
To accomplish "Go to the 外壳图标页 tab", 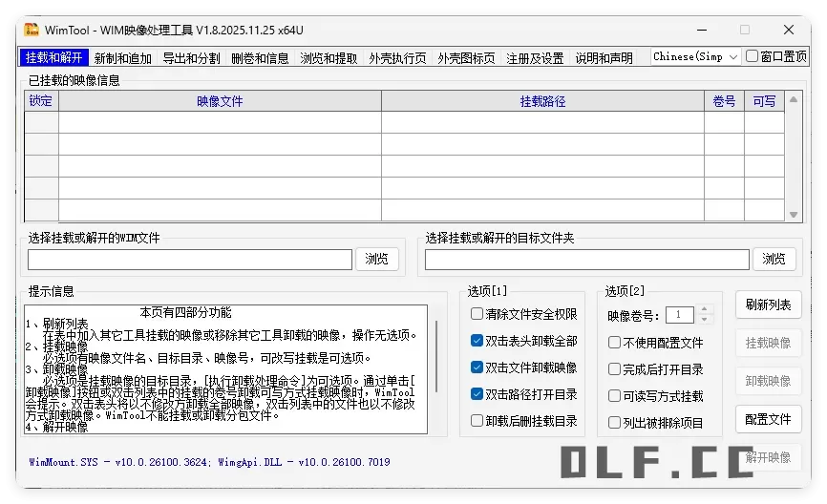I will (466, 58).
